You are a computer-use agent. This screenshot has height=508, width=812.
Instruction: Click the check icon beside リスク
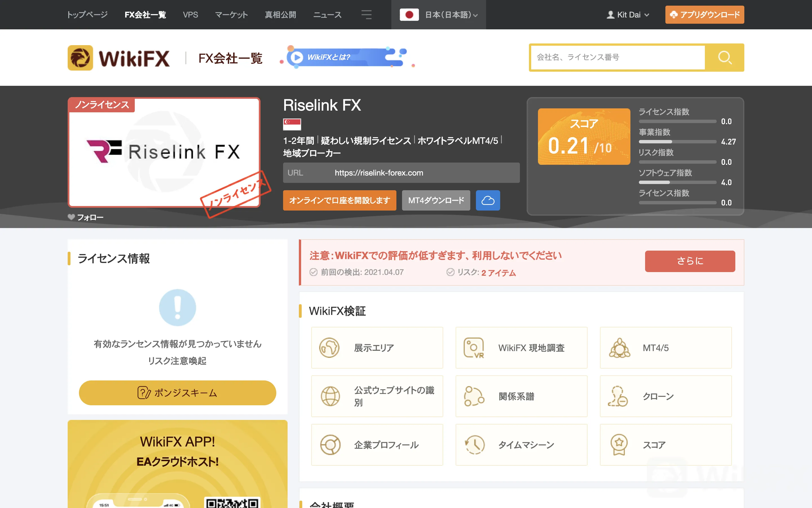pyautogui.click(x=450, y=272)
